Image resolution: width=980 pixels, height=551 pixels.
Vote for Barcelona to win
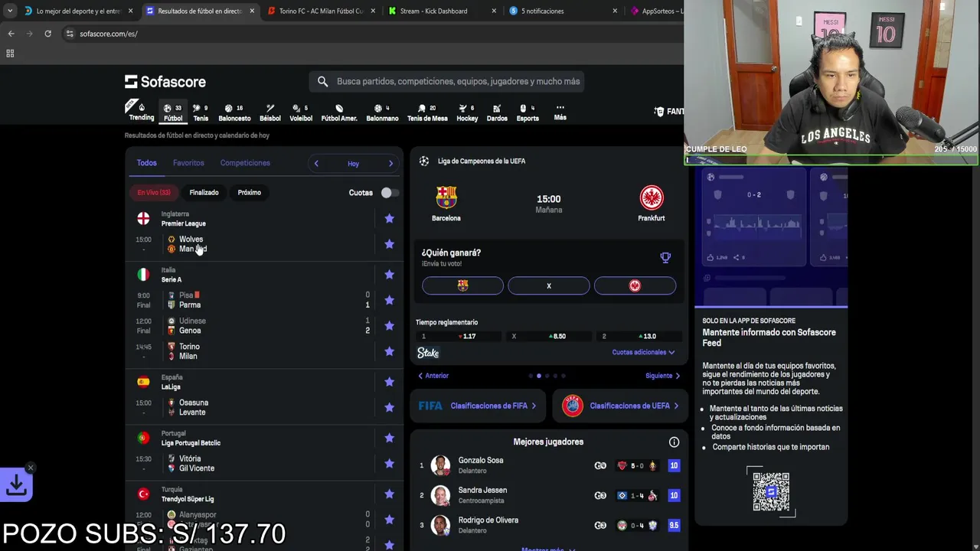(462, 285)
